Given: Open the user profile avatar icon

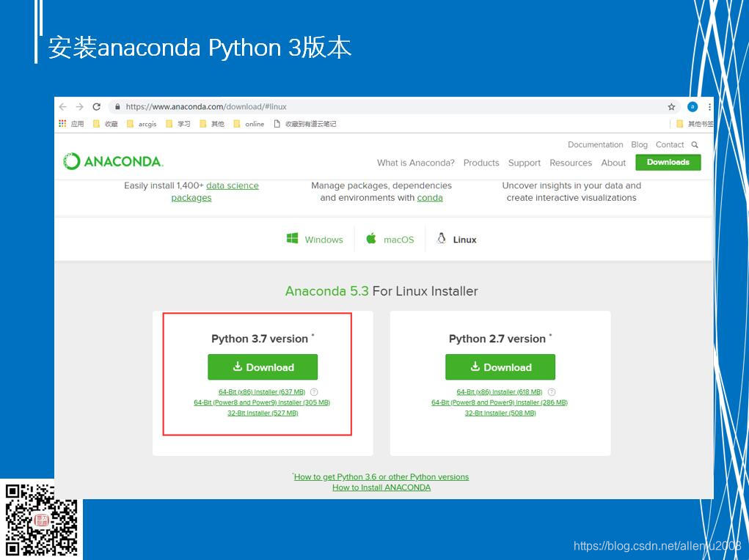Looking at the screenshot, I should tap(693, 107).
